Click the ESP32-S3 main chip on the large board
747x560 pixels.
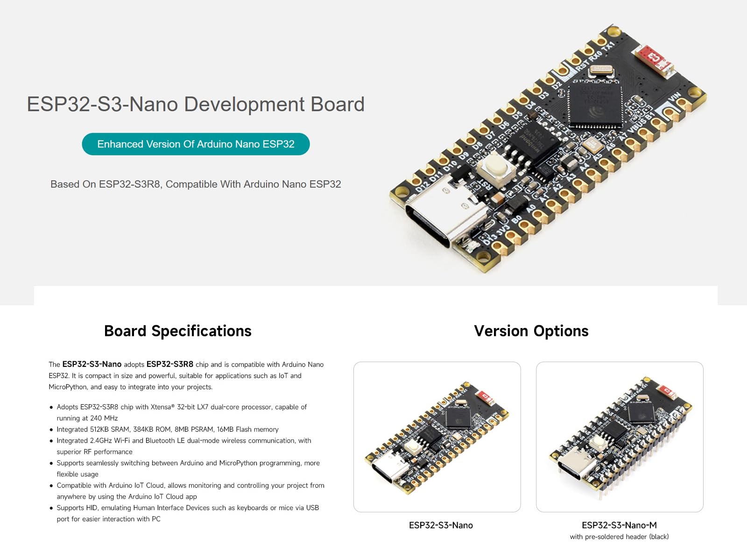tap(595, 105)
